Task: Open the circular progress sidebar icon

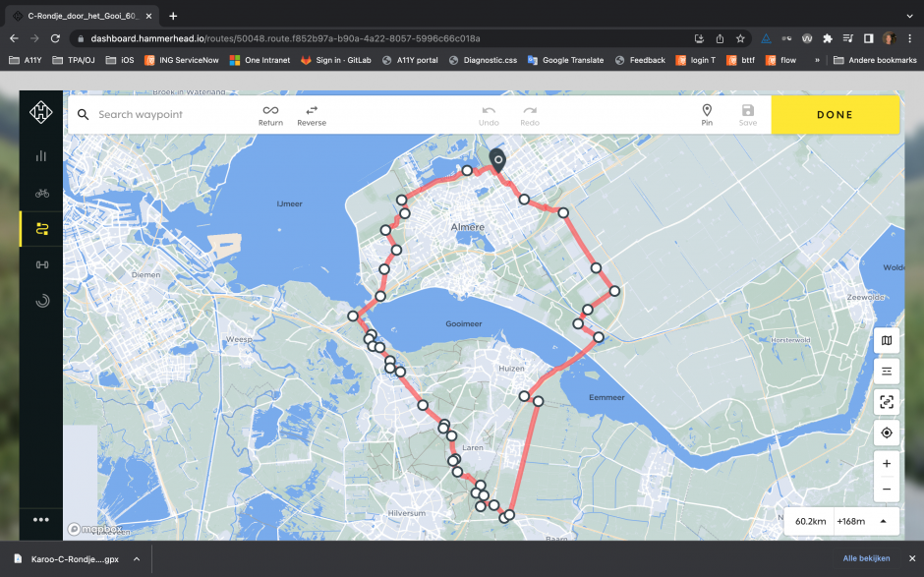Action: [x=42, y=301]
